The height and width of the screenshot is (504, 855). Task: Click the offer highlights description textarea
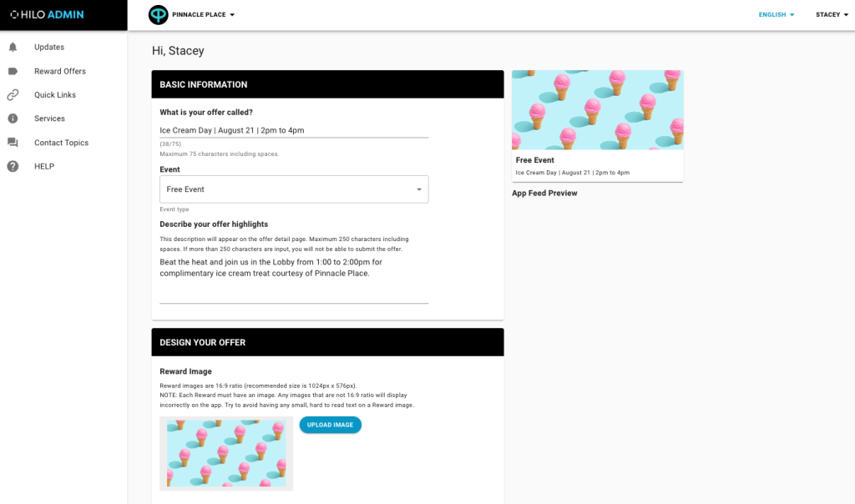294,280
